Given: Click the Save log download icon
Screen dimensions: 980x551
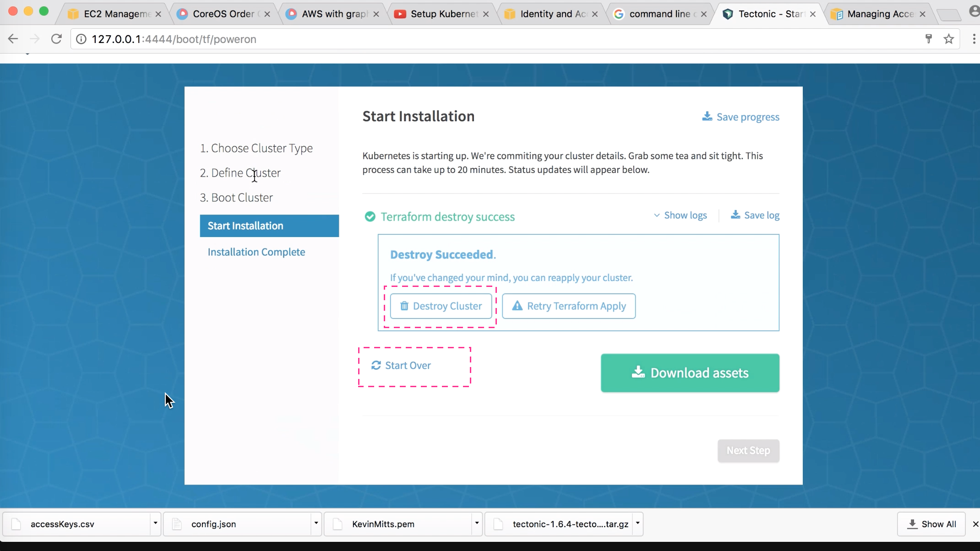Looking at the screenshot, I should 735,215.
